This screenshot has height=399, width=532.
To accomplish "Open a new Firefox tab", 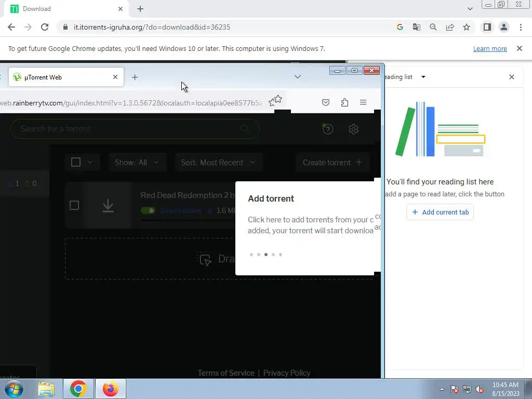I will 135,77.
